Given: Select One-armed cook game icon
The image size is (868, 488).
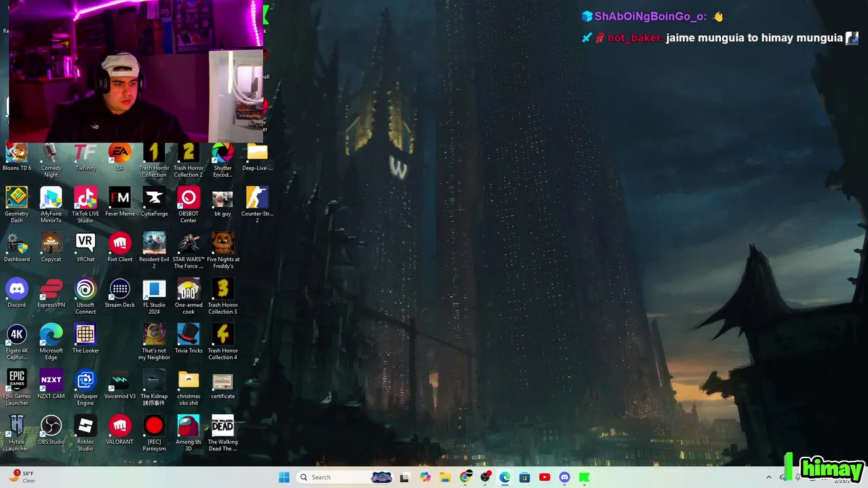Looking at the screenshot, I should tap(189, 296).
